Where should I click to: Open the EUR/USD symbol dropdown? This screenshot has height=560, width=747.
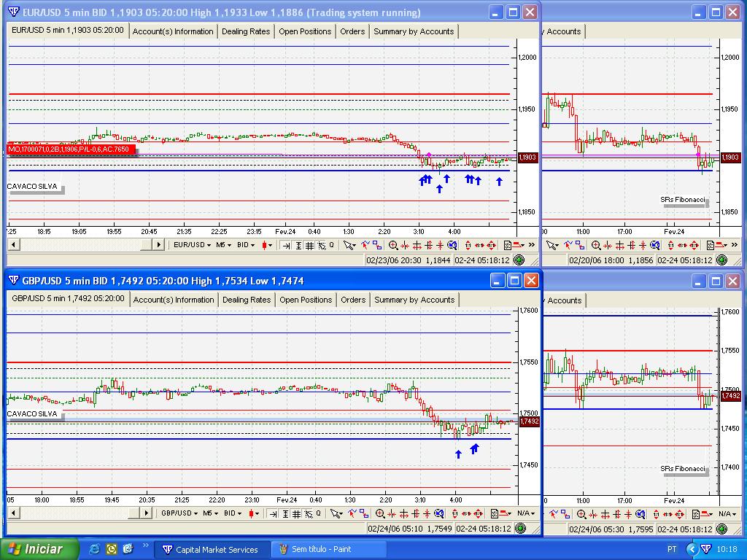(192, 245)
